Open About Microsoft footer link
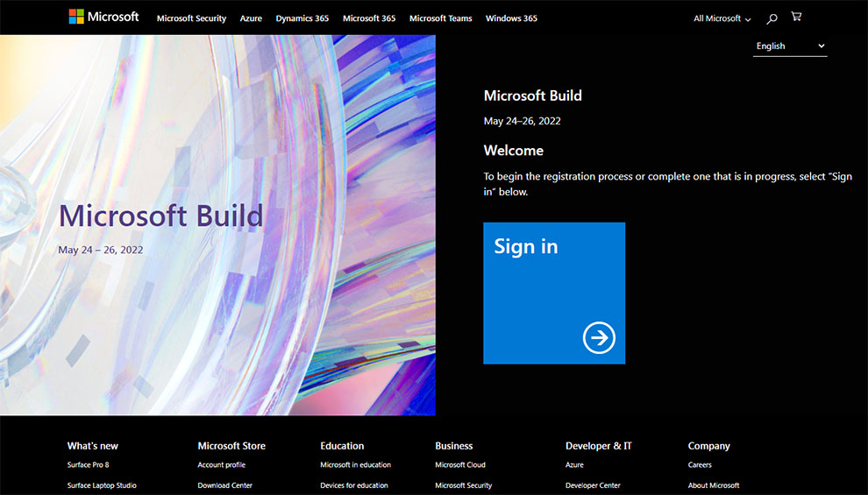 pyautogui.click(x=714, y=485)
